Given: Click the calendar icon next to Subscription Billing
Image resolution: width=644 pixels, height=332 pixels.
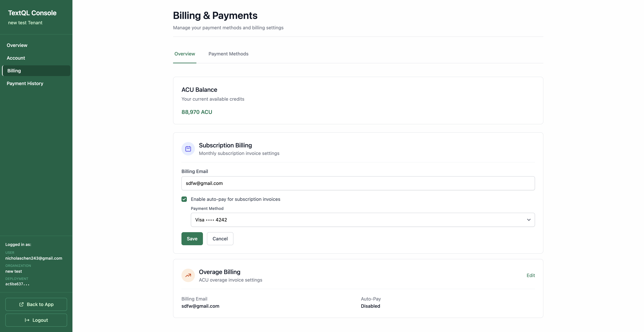Looking at the screenshot, I should tap(188, 149).
